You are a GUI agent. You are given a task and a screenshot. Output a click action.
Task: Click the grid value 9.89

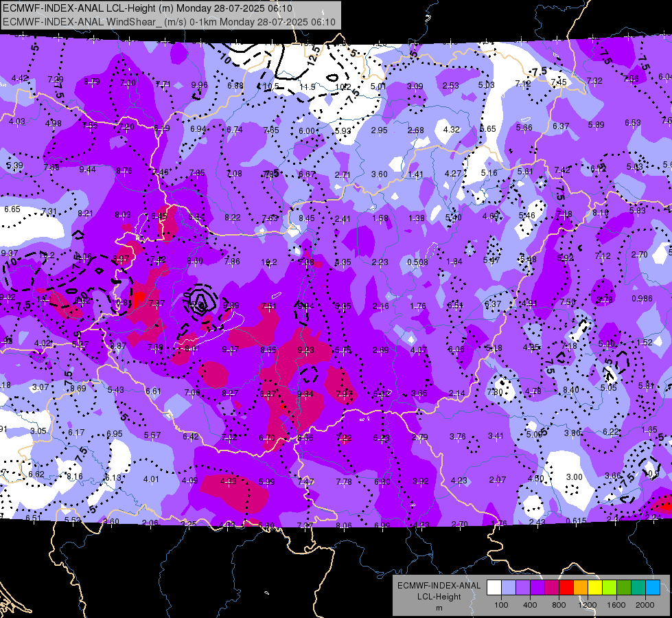(x=231, y=306)
